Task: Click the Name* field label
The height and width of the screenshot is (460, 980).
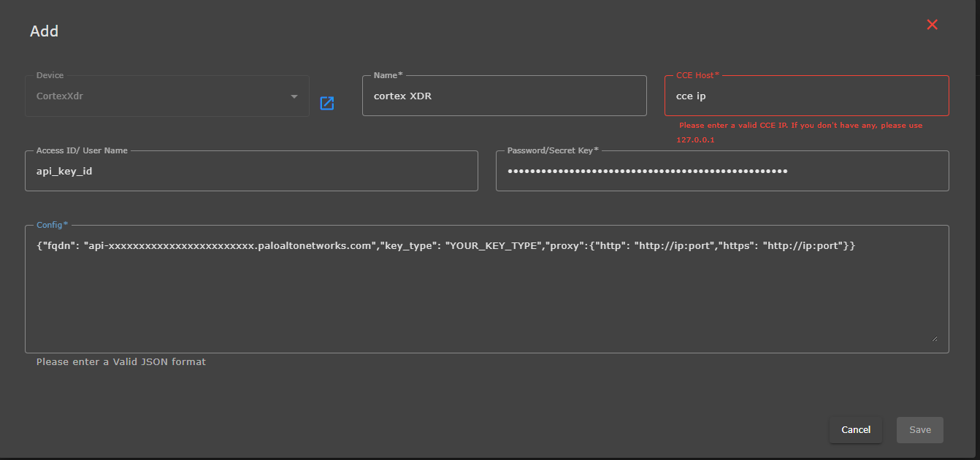Action: [x=388, y=75]
